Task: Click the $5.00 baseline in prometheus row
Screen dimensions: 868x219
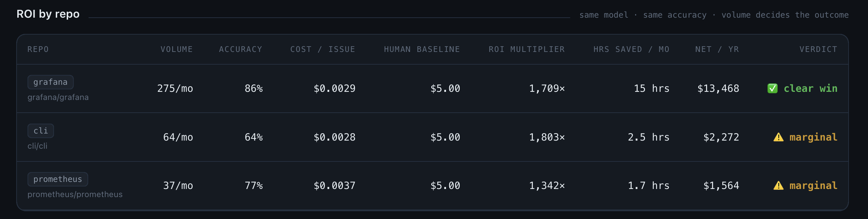Action: pos(445,185)
